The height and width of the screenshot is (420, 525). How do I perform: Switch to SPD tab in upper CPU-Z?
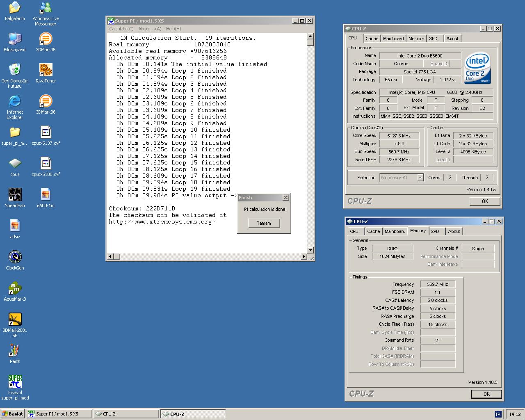[x=434, y=39]
